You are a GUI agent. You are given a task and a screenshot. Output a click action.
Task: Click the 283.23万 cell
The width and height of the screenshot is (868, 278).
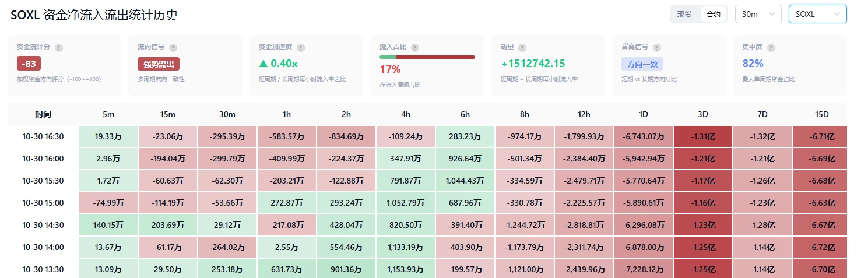coord(465,136)
